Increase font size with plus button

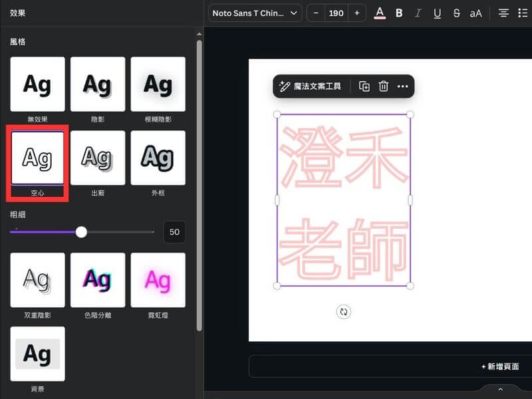tap(357, 13)
